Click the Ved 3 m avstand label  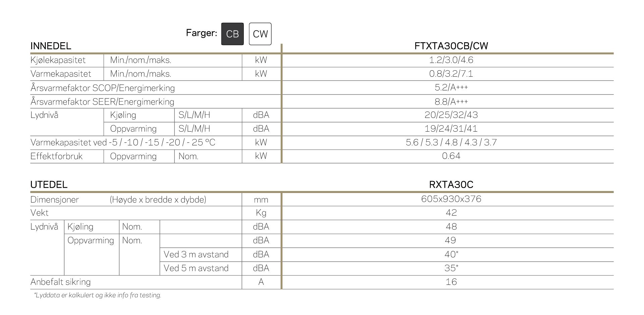point(196,254)
